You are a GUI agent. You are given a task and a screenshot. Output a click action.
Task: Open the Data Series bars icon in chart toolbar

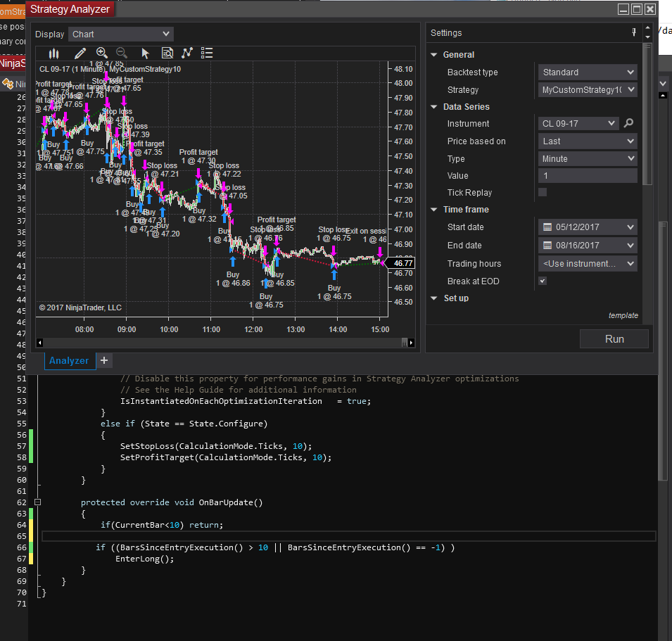(x=54, y=53)
